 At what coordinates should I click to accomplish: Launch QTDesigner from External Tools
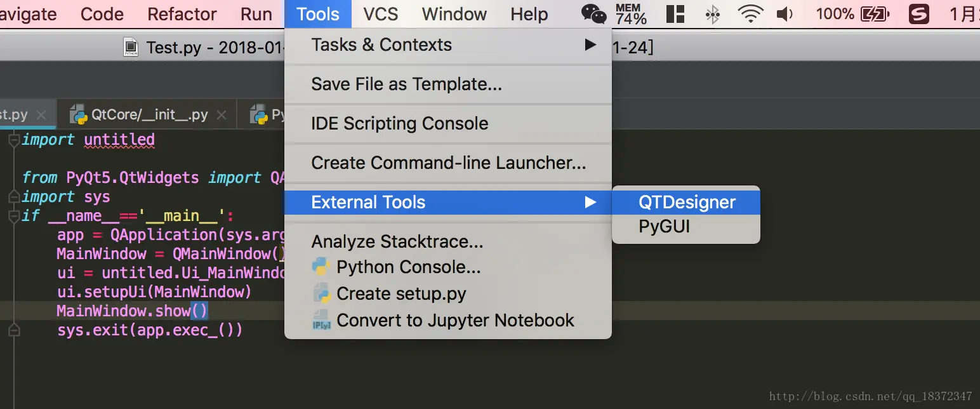point(686,202)
